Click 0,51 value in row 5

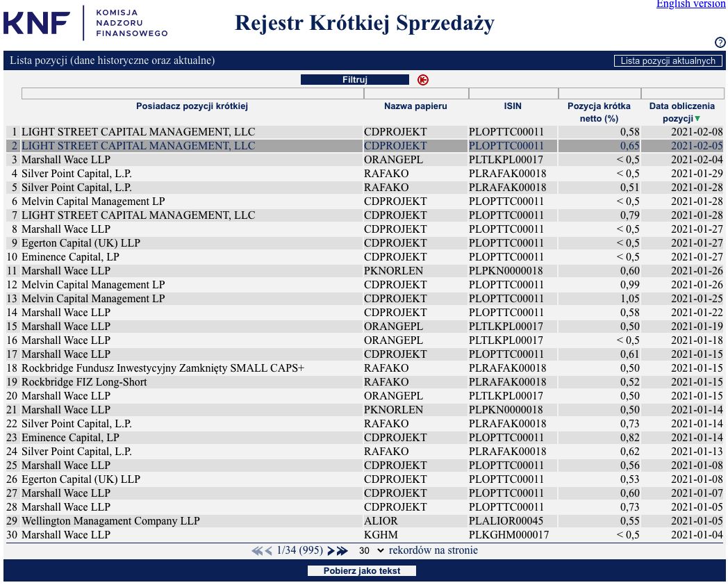tap(629, 188)
